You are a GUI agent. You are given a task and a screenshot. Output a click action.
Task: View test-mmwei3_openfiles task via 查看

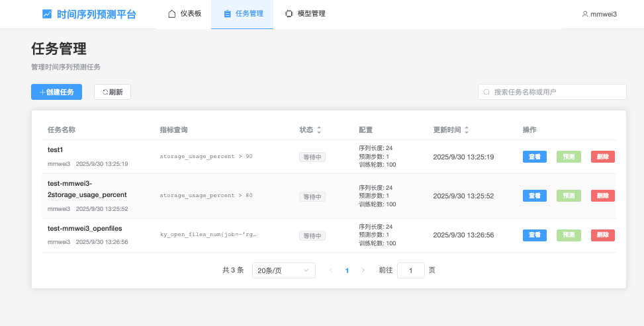pos(534,235)
